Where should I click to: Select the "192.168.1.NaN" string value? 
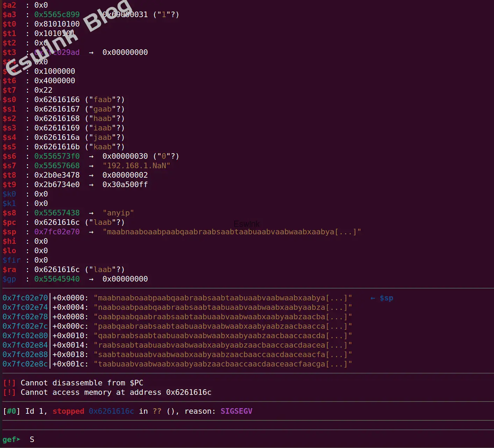click(x=136, y=166)
